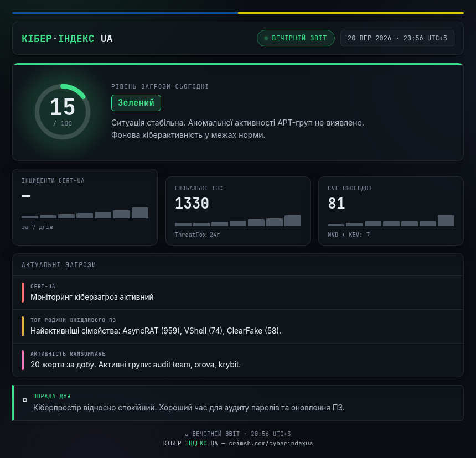Click the ВЕЧІРНІЙ ЗВІТ report pill
This screenshot has width=476, height=458.
pyautogui.click(x=296, y=38)
